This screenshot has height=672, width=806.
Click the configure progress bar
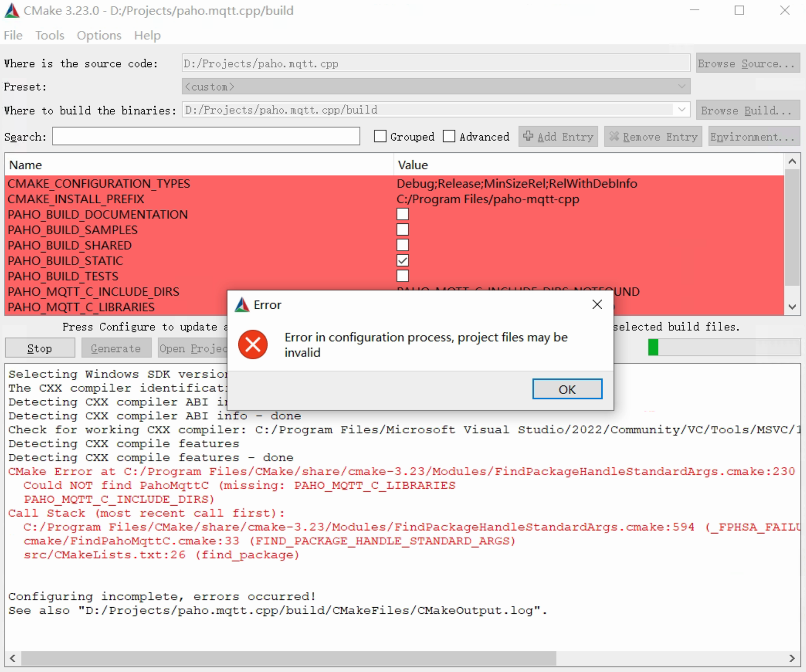(724, 347)
